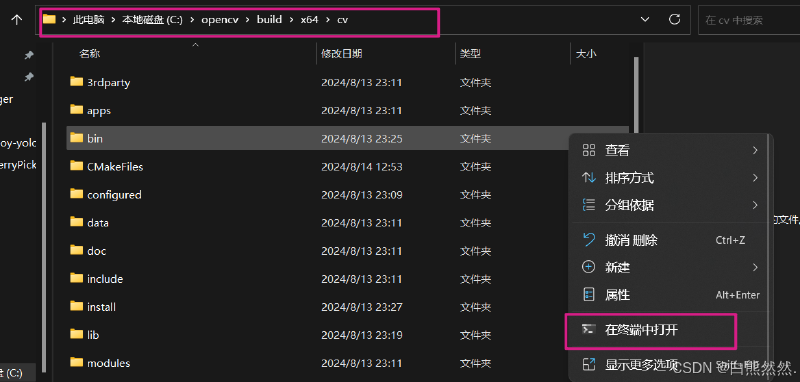Select the 本地磁盘 (C:) breadcrumb
The image size is (800, 382).
click(x=152, y=20)
